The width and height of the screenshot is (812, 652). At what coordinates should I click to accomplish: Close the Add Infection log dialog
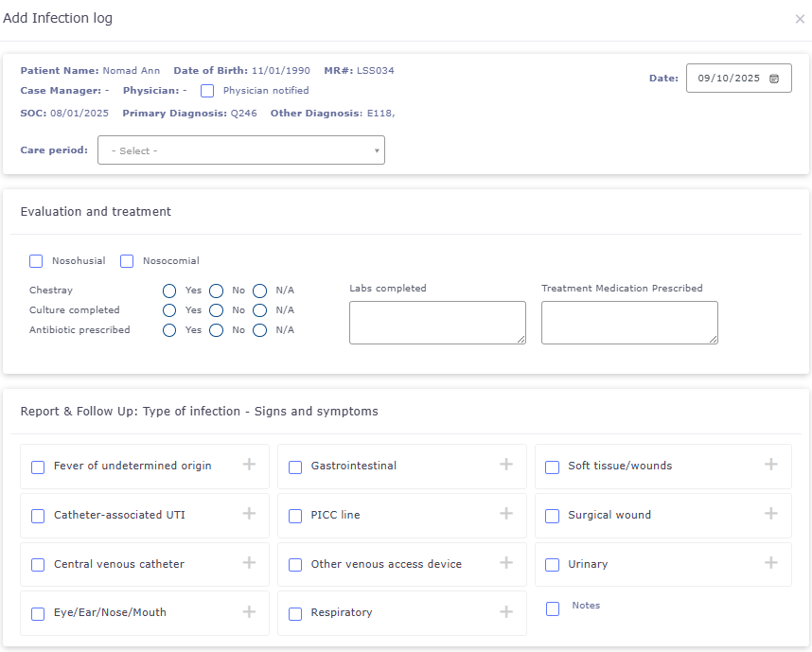800,19
